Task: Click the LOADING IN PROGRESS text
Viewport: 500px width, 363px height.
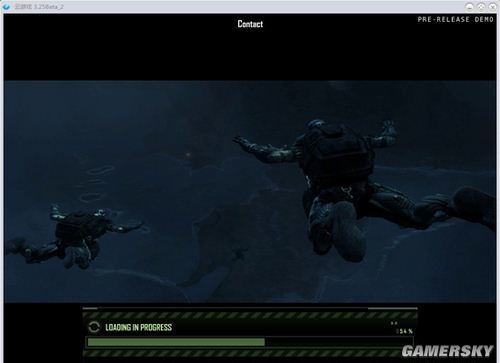Action: click(138, 327)
